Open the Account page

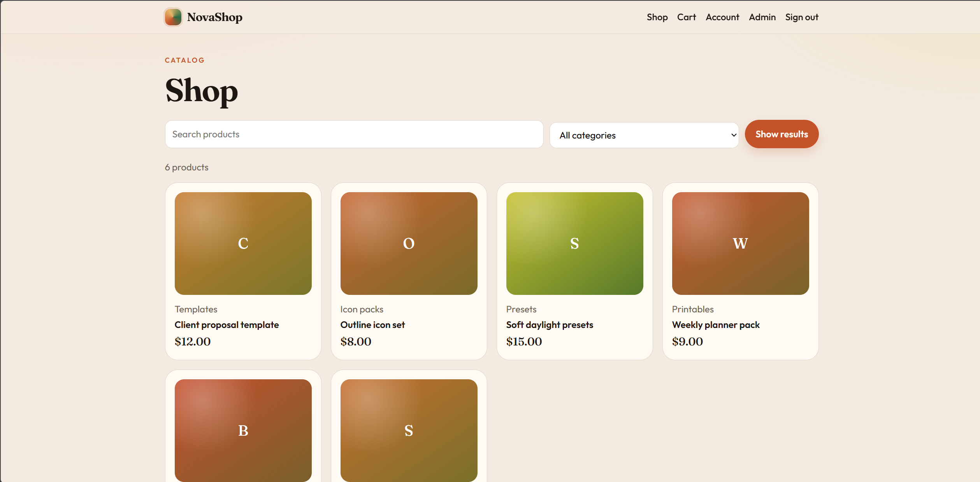click(722, 17)
